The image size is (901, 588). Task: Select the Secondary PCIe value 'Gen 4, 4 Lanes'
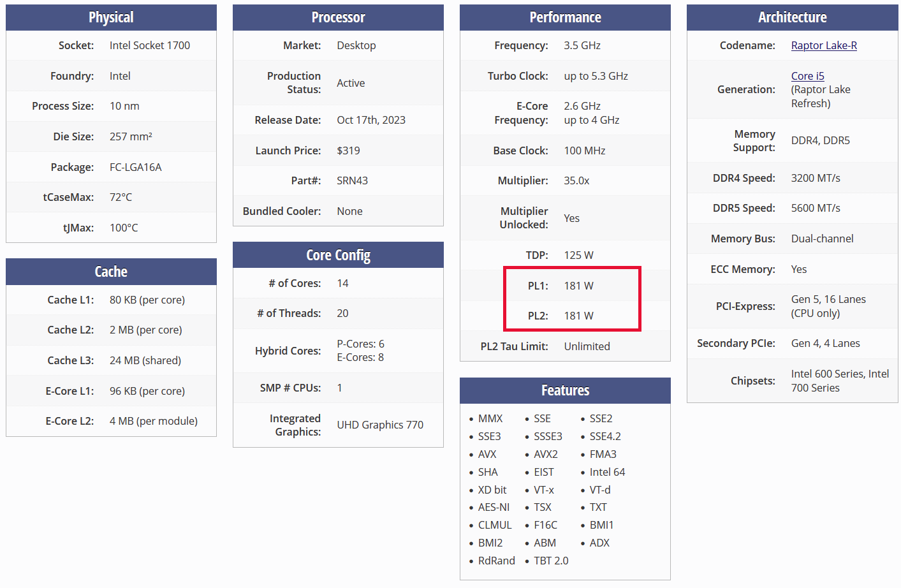click(x=826, y=343)
